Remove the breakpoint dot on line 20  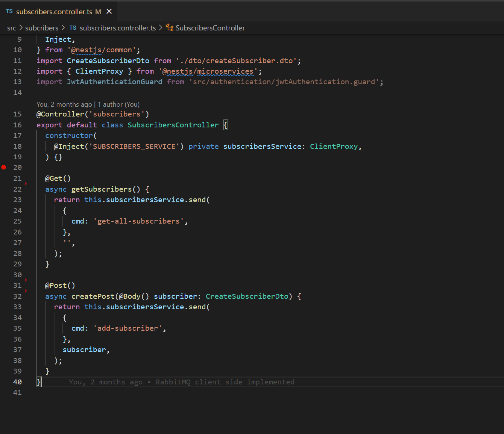pos(4,168)
